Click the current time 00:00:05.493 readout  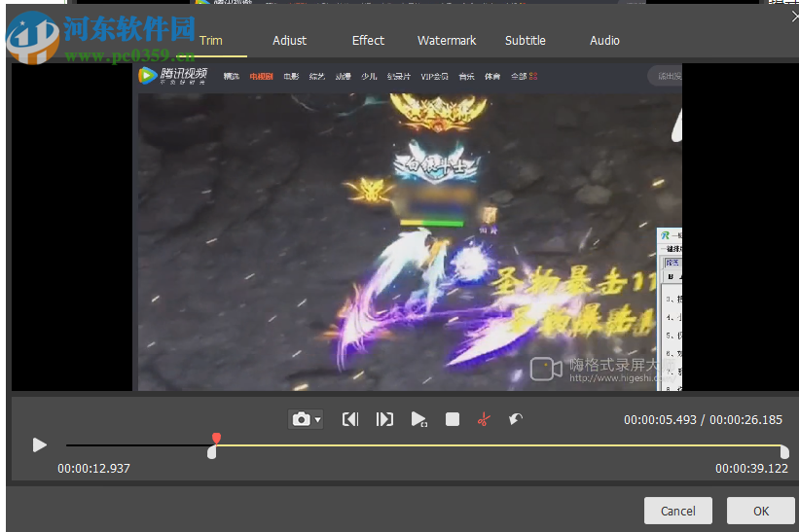pyautogui.click(x=660, y=420)
